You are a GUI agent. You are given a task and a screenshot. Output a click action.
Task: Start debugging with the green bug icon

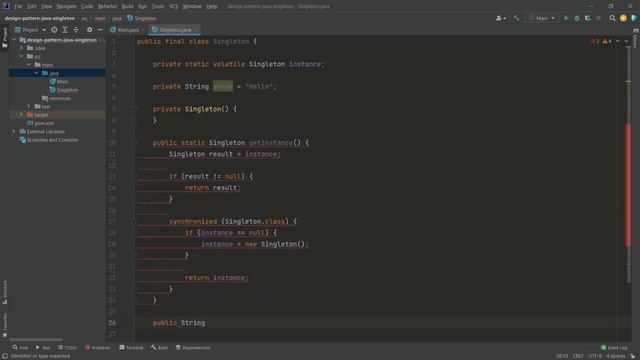tap(577, 18)
